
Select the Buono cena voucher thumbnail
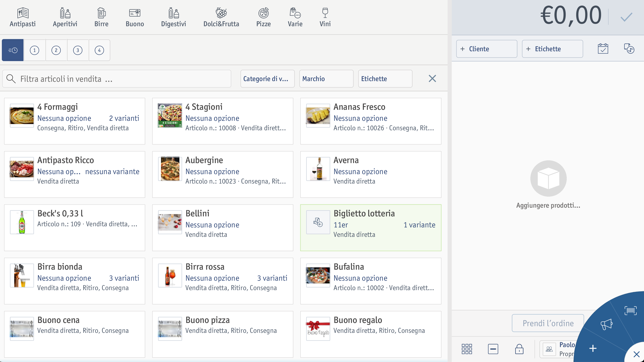pyautogui.click(x=22, y=329)
